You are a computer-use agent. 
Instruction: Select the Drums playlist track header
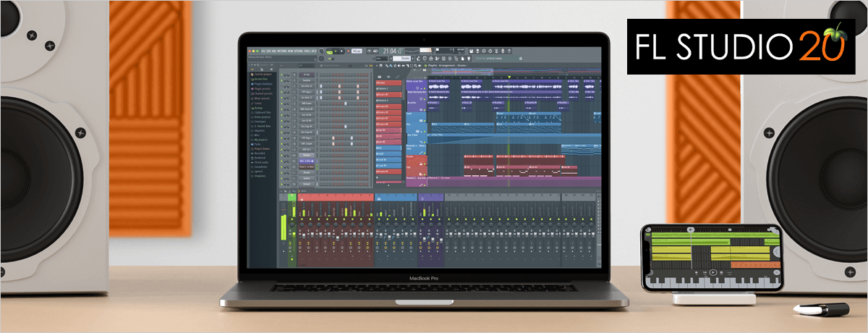(x=416, y=160)
